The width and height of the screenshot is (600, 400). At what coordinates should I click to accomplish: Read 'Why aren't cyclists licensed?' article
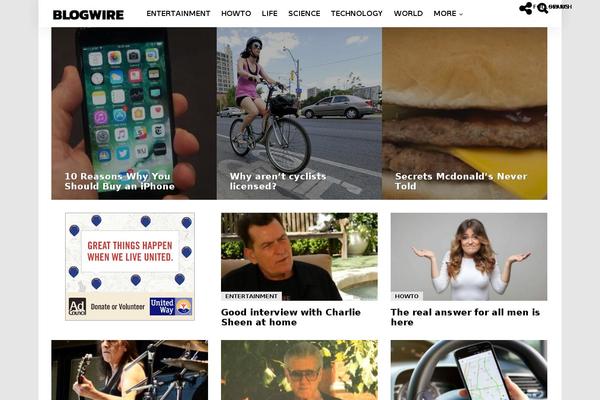pos(278,181)
